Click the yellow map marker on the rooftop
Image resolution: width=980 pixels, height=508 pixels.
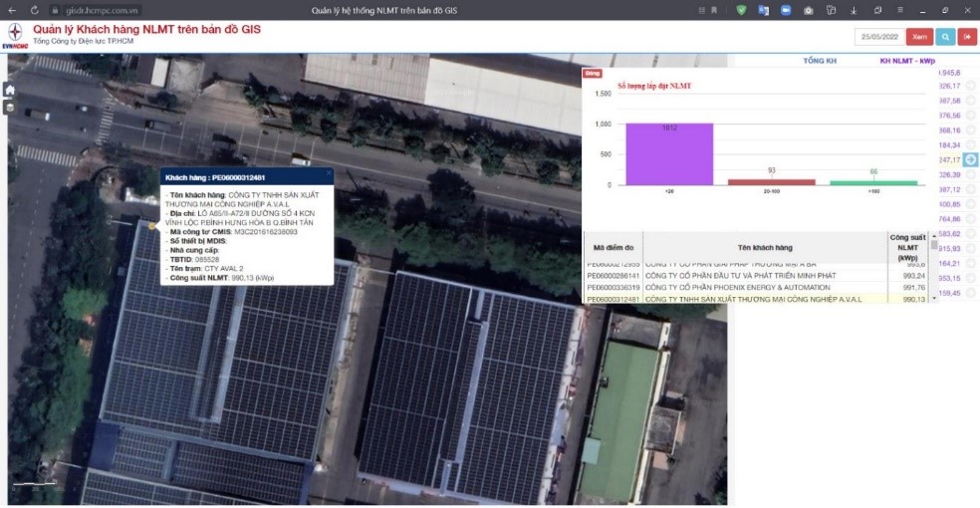[151, 226]
